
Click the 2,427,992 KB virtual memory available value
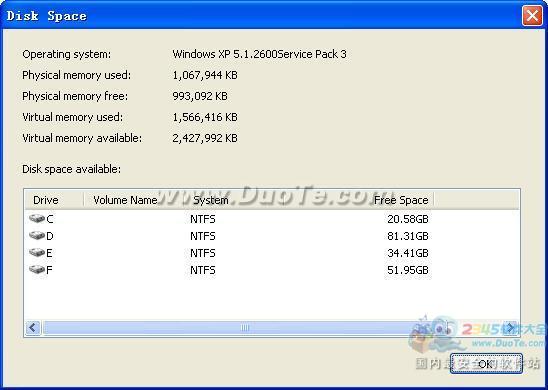tap(205, 138)
